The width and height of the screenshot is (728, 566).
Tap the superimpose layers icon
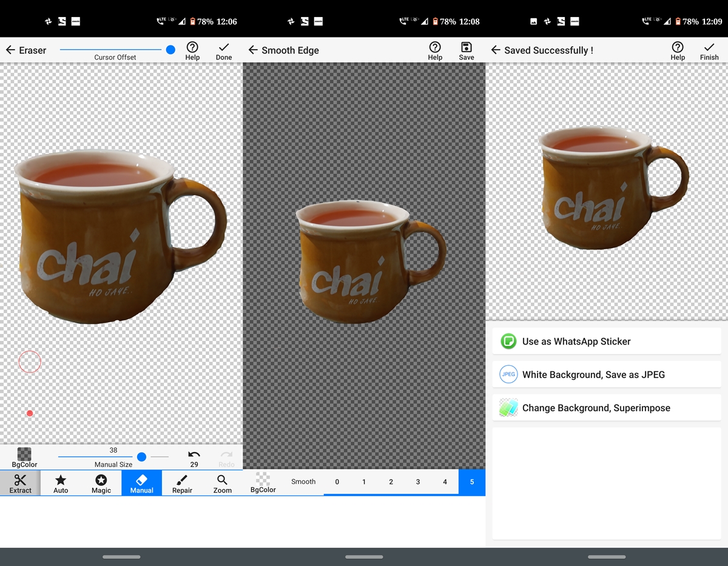(x=508, y=408)
